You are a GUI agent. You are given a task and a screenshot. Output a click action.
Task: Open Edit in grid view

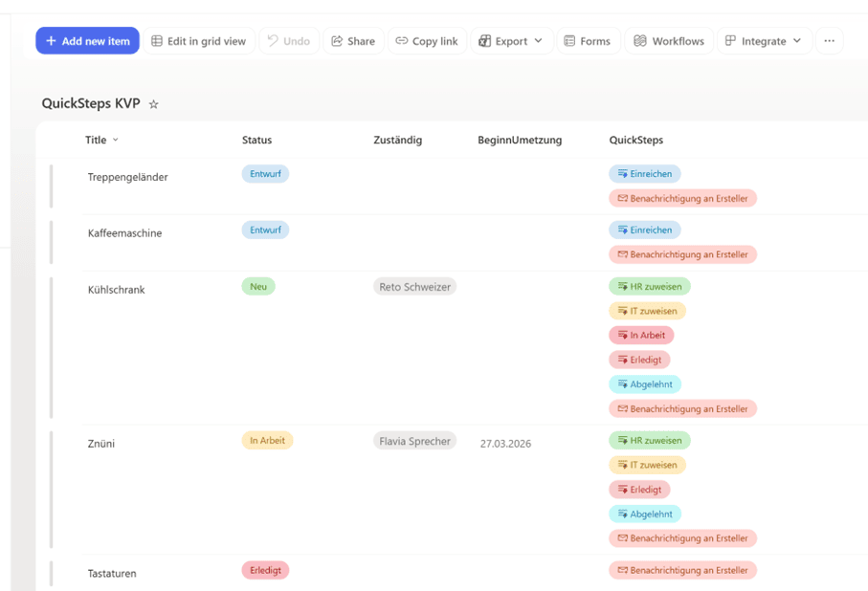click(x=198, y=41)
